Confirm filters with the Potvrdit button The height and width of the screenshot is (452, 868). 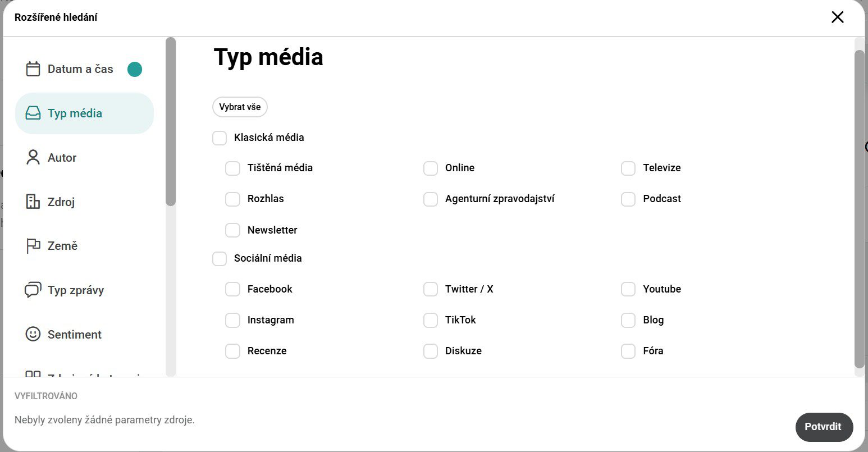pyautogui.click(x=824, y=427)
